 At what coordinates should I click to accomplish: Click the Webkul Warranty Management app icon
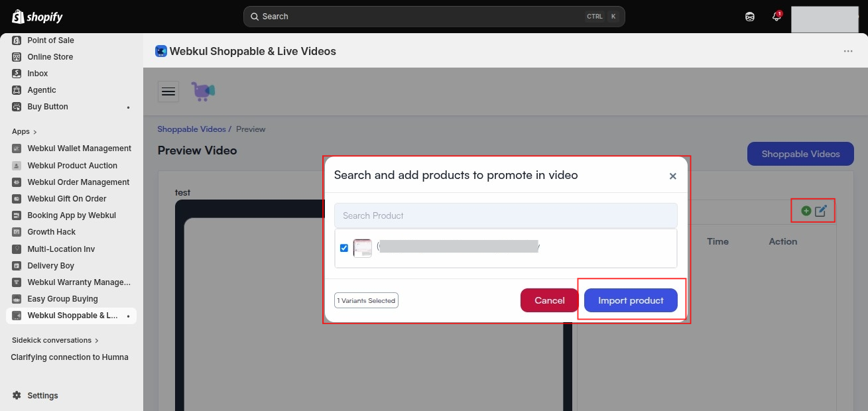(x=17, y=282)
